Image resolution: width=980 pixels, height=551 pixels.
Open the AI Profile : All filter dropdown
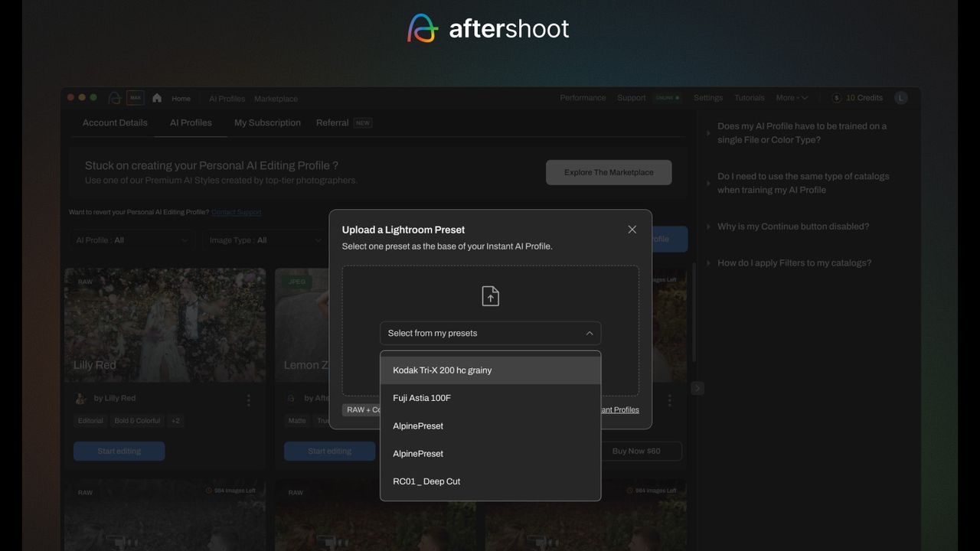(132, 240)
